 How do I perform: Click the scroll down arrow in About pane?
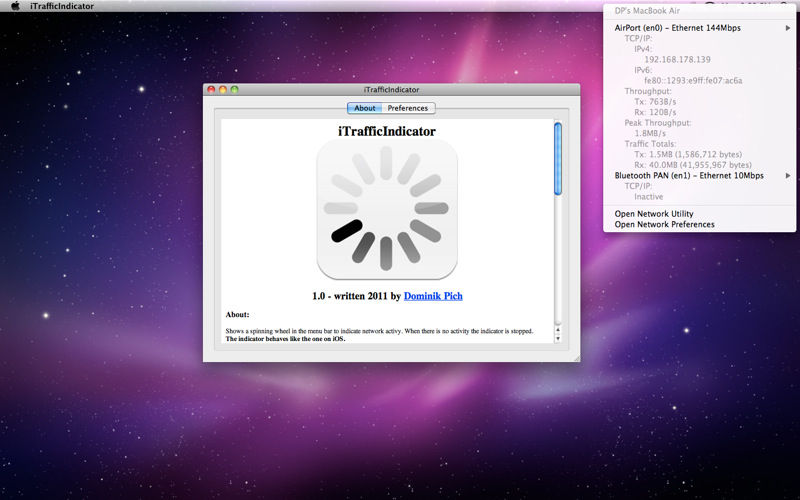(x=558, y=337)
